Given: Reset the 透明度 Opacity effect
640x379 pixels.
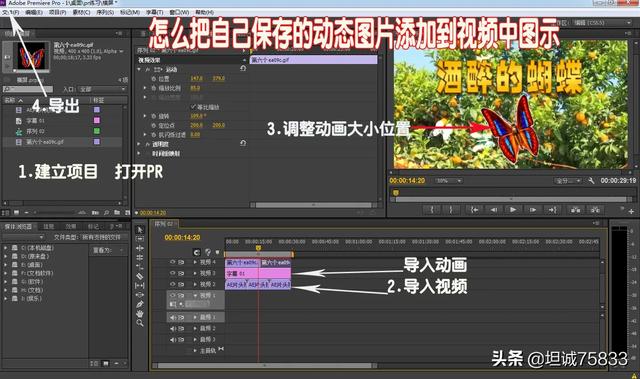Looking at the screenshot, I should 243,143.
